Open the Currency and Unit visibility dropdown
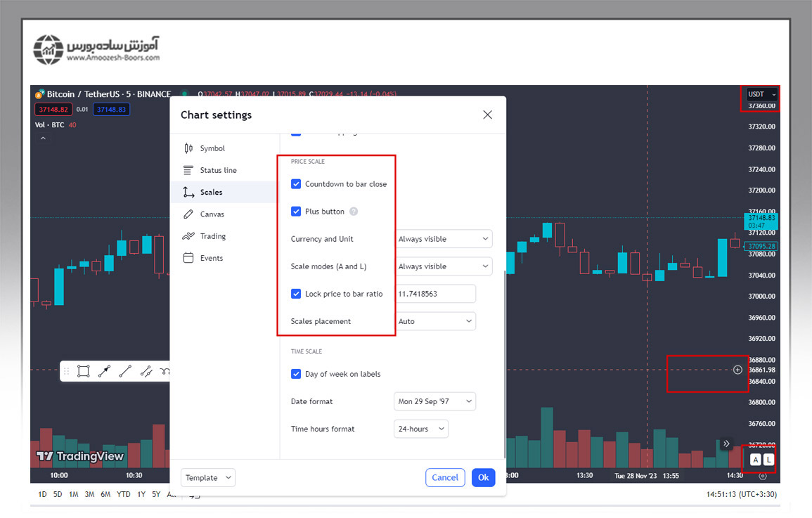The width and height of the screenshot is (812, 518). (x=443, y=239)
